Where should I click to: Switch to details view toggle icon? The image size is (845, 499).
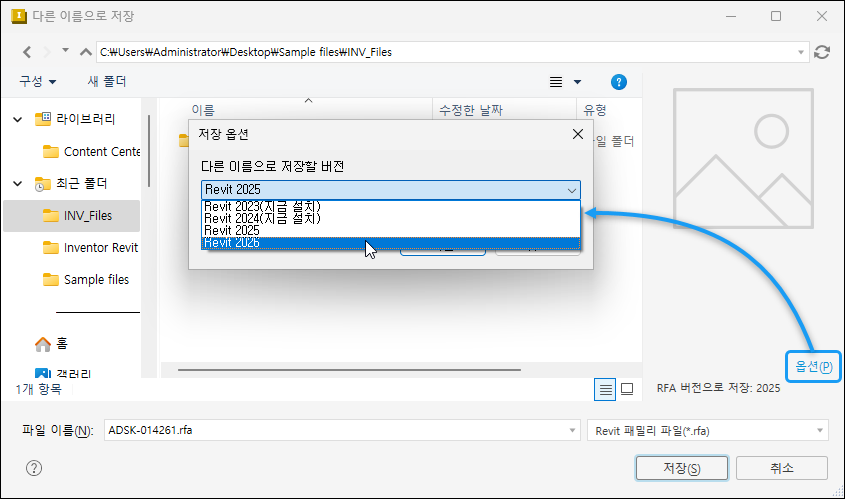(x=605, y=389)
